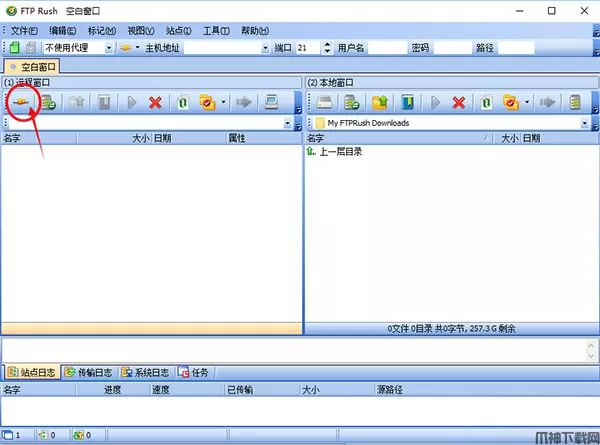Click the folder-up icon in the local toolbar
600x445 pixels.
(379, 102)
